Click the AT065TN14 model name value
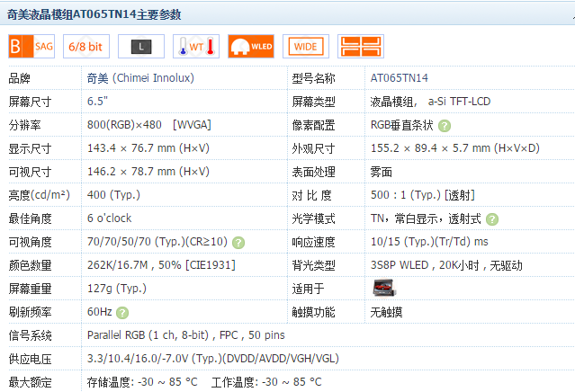The width and height of the screenshot is (575, 392). tap(400, 78)
